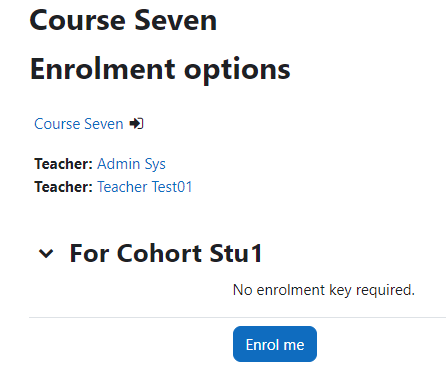Click the word Admin in teacher link
The width and height of the screenshot is (446, 384).
[119, 164]
